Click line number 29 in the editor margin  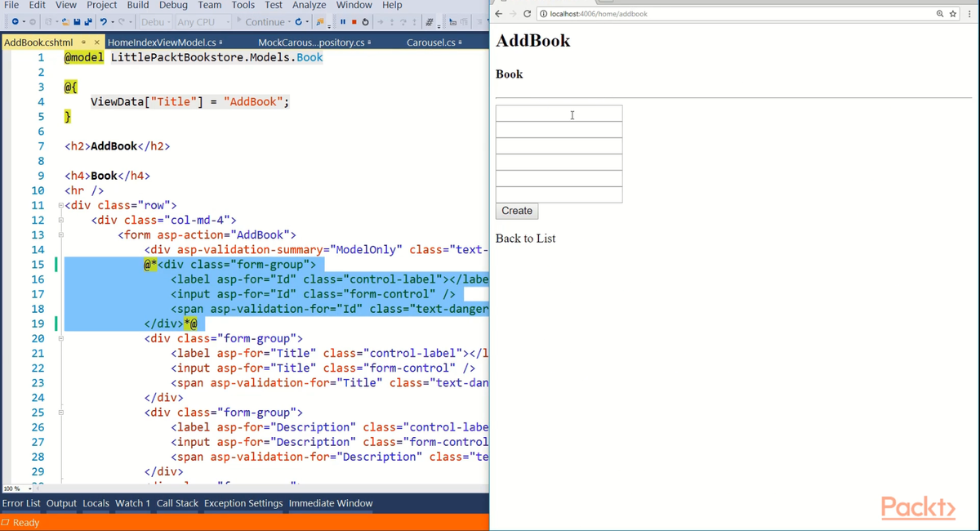[38, 472]
